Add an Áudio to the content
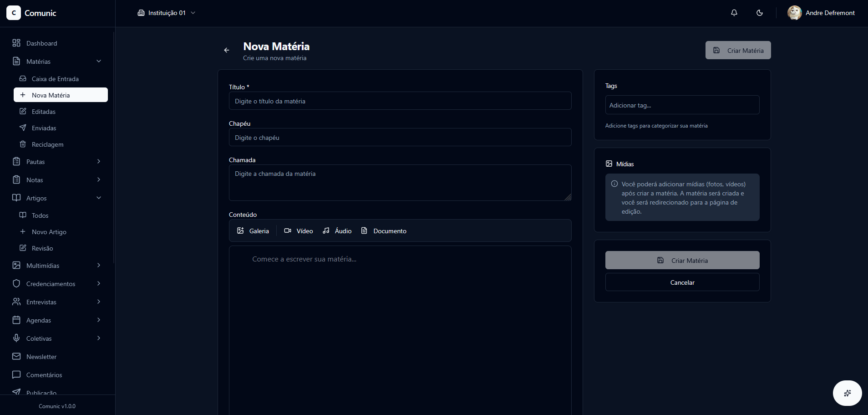 pos(337,231)
